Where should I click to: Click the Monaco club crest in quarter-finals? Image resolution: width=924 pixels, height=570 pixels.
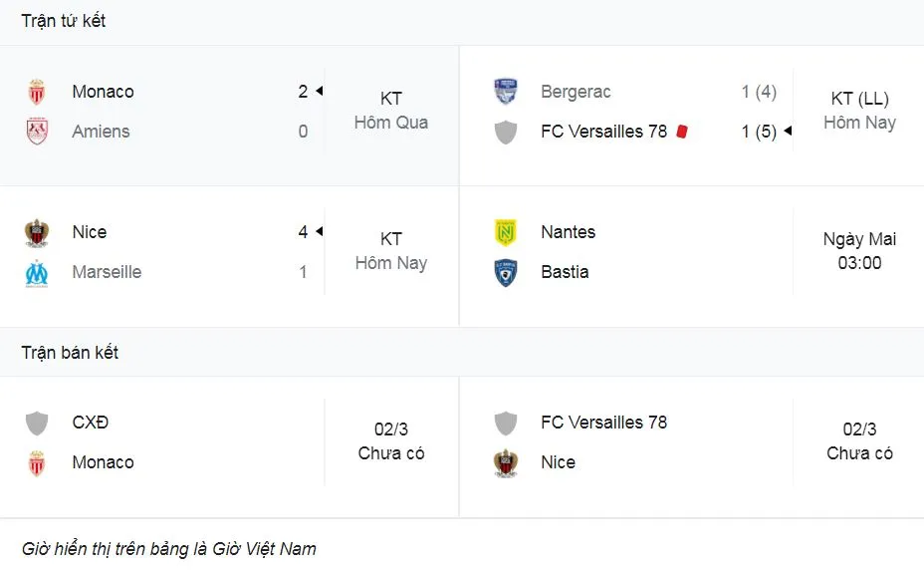click(37, 92)
